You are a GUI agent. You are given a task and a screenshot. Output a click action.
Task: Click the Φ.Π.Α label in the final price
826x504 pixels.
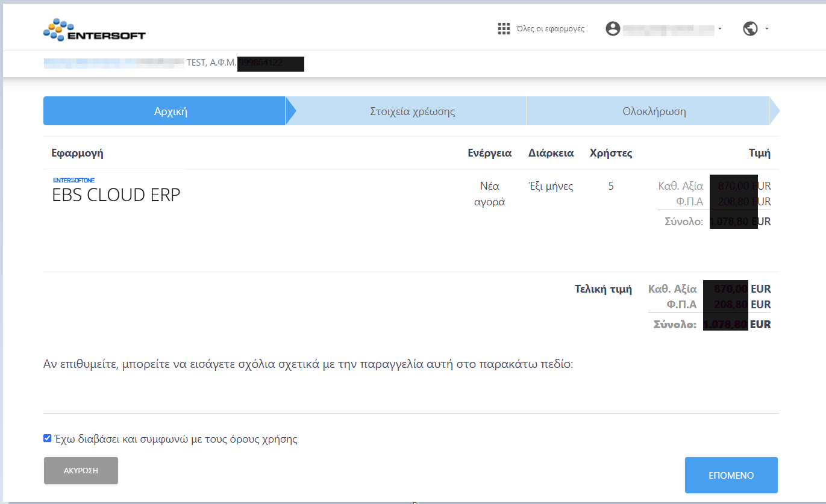[682, 305]
